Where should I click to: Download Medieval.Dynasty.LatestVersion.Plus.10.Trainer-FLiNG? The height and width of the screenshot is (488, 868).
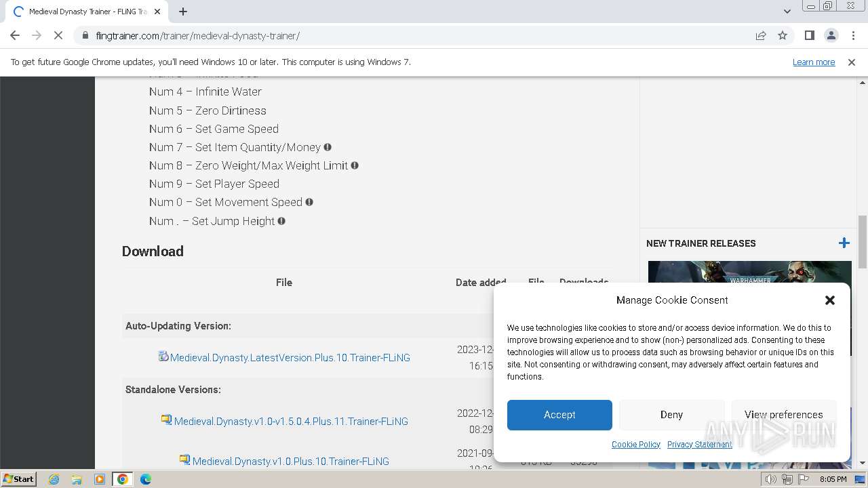tap(290, 357)
